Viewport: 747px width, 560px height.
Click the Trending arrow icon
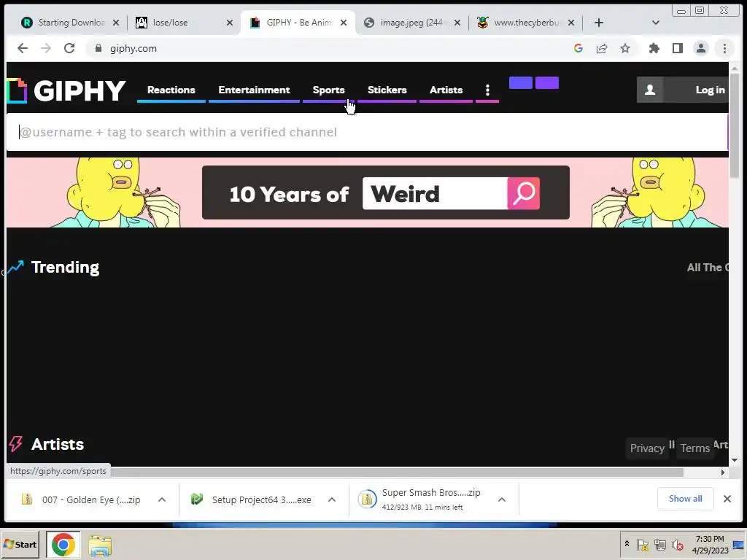coord(16,267)
